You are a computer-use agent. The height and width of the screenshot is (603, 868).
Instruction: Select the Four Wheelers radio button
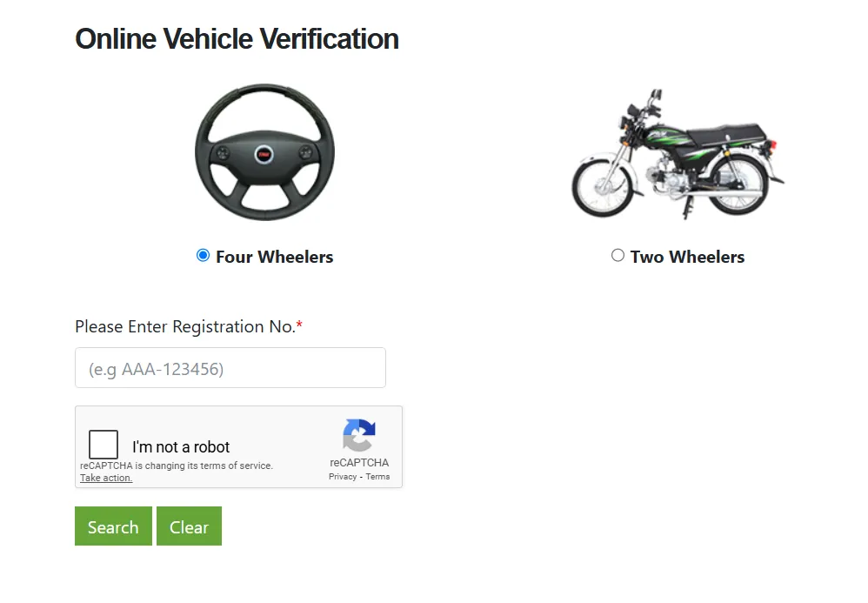(203, 255)
